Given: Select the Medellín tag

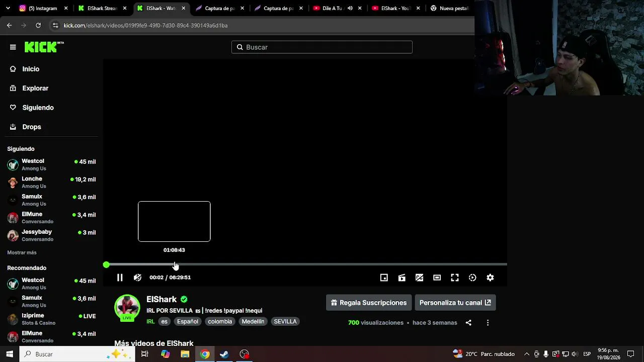Looking at the screenshot, I should [x=253, y=321].
